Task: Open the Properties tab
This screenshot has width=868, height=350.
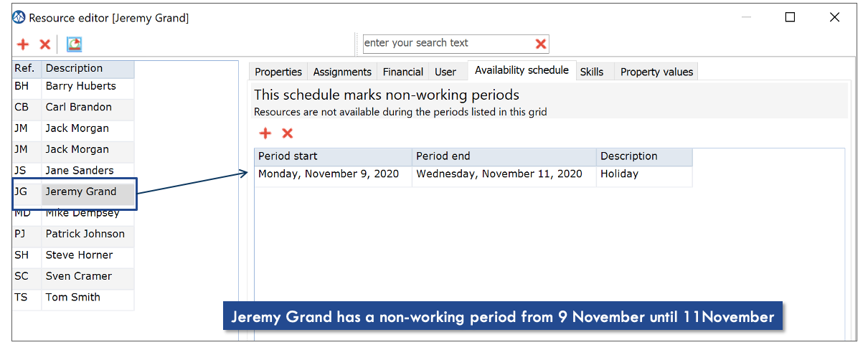Action: coord(278,72)
